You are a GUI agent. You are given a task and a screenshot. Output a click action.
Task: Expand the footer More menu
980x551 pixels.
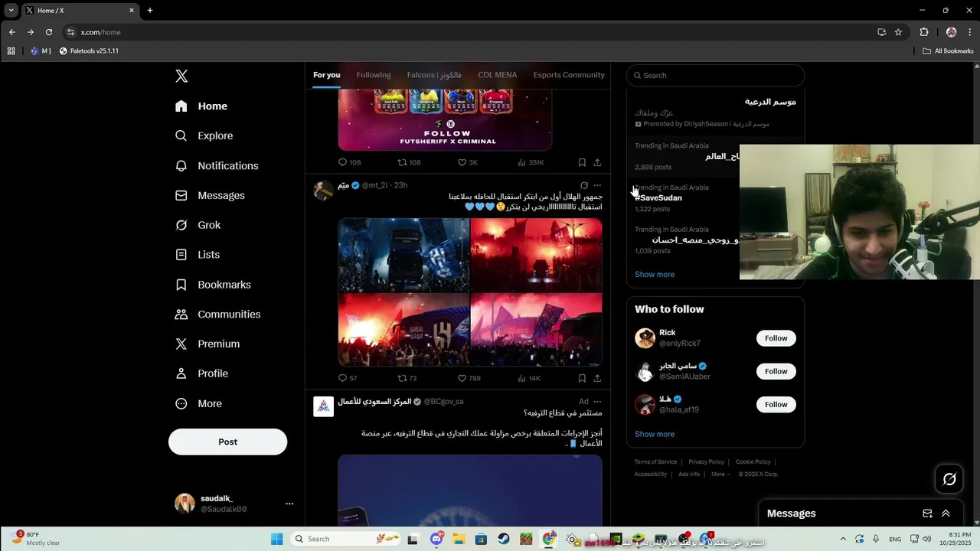pyautogui.click(x=720, y=474)
